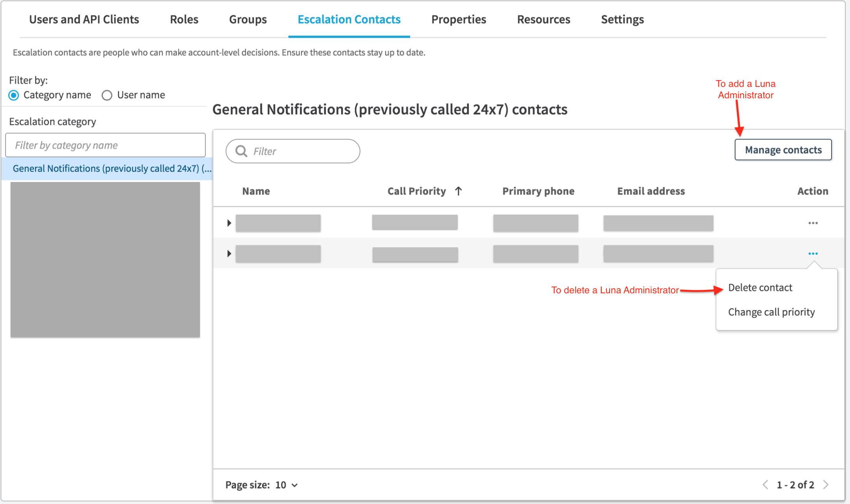Screen dimensions: 850x504
Task: Toggle Call Priority sort direction arrow
Action: (x=459, y=191)
